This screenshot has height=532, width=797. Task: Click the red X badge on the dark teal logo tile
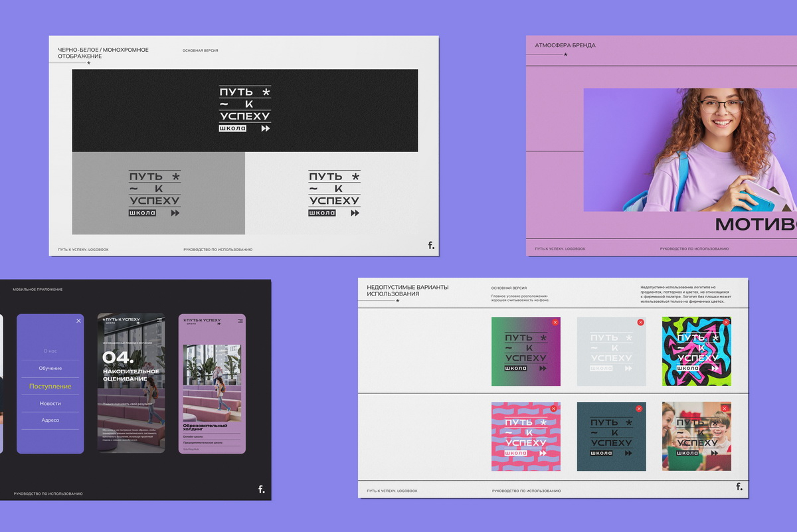pos(639,408)
